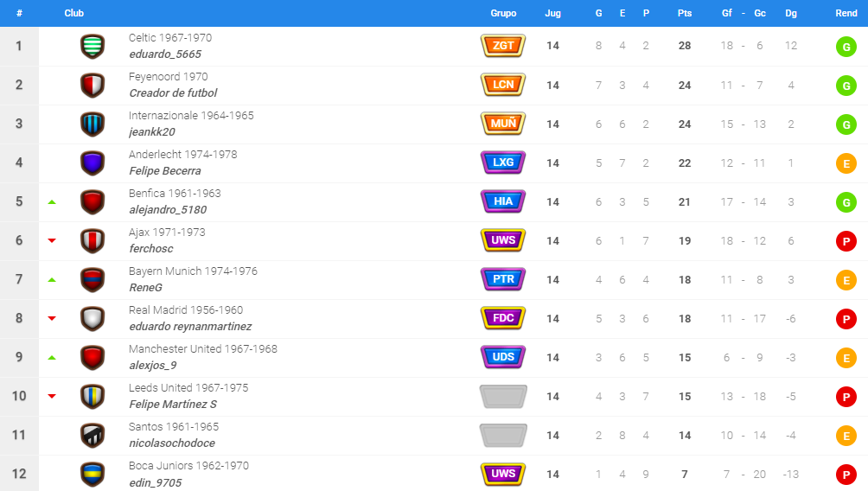
Task: Open the LCN group badge
Action: (503, 85)
